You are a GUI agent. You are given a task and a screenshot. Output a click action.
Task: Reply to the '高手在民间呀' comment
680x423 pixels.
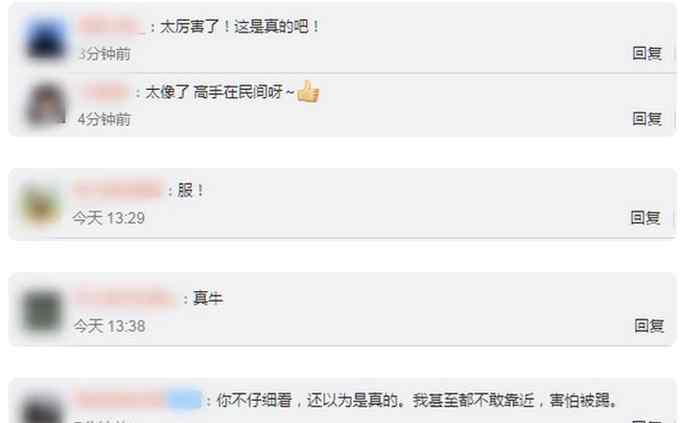pyautogui.click(x=647, y=118)
